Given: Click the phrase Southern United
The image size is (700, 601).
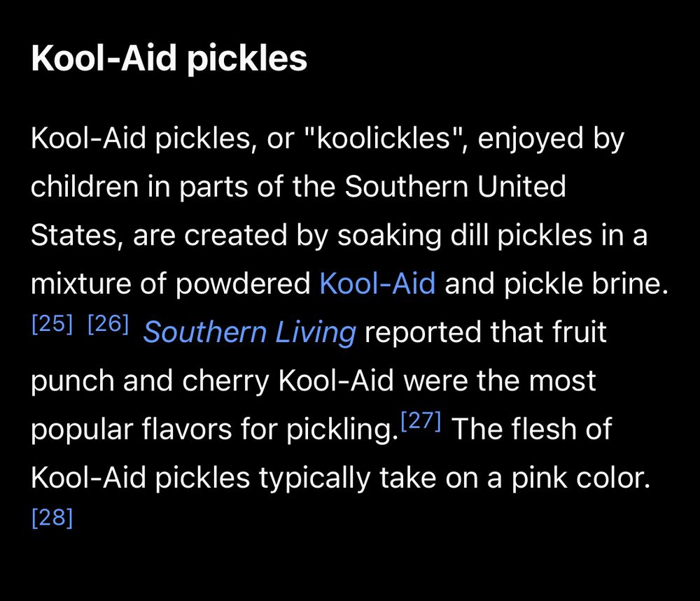Looking at the screenshot, I should coord(456,187).
